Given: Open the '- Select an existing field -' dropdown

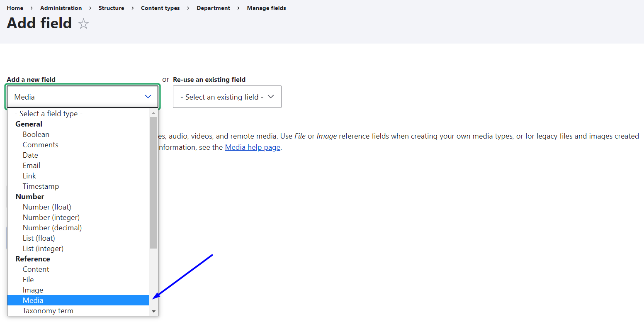Looking at the screenshot, I should 227,96.
